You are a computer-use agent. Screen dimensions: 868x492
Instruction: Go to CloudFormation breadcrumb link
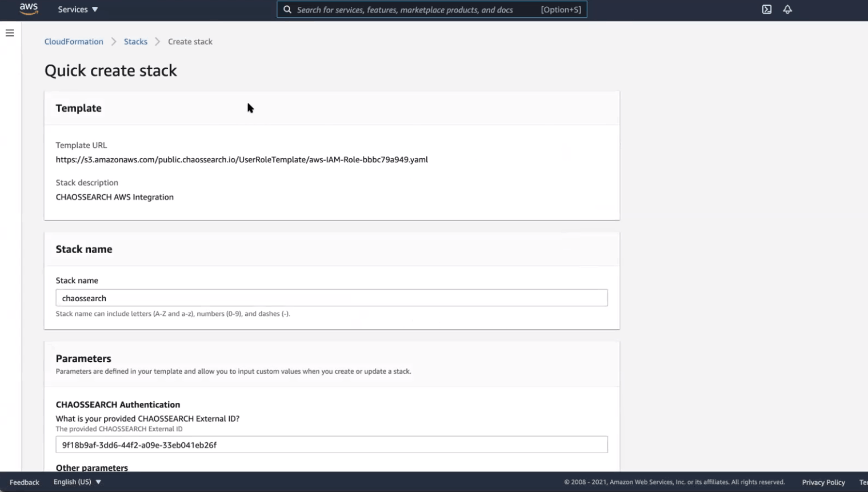pyautogui.click(x=74, y=42)
